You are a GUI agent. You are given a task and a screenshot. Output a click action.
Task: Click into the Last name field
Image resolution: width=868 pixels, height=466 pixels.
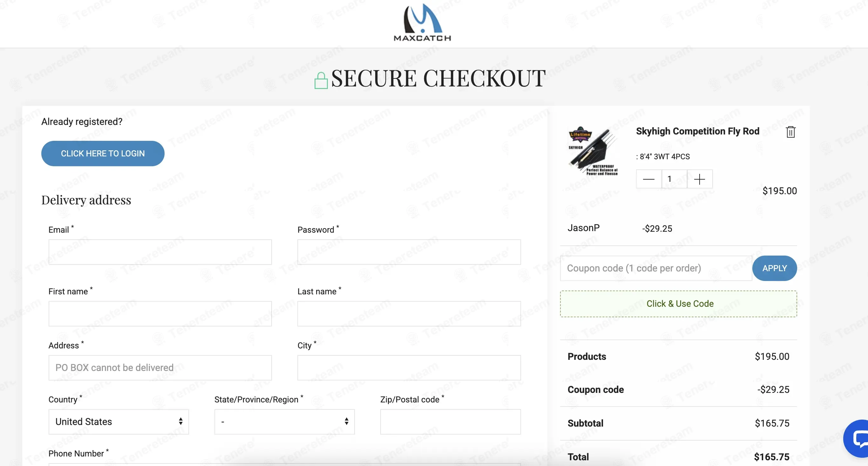coord(409,314)
